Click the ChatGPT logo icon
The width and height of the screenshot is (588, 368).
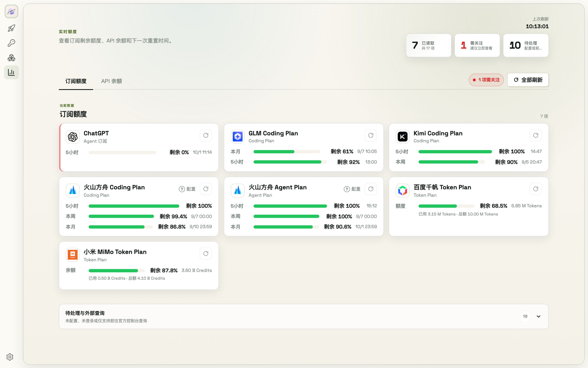73,137
